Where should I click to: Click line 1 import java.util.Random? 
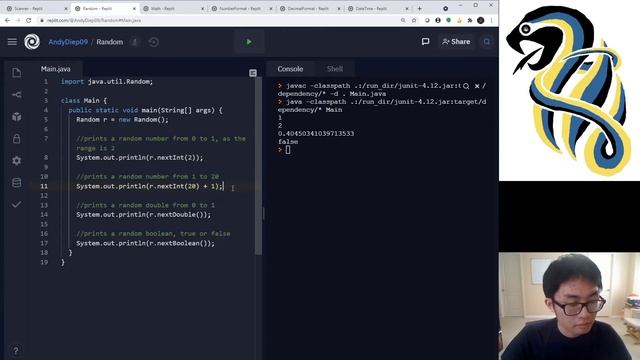107,82
